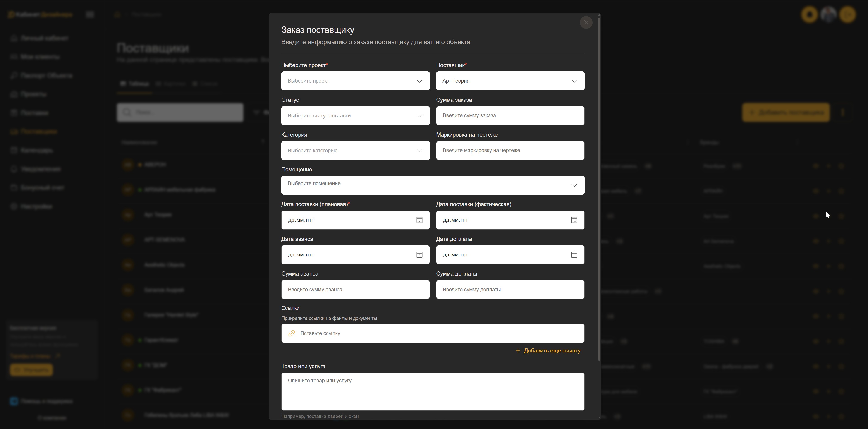Focus the Введите сумму заказа field
Viewport: 868px width, 429px height.
point(510,116)
